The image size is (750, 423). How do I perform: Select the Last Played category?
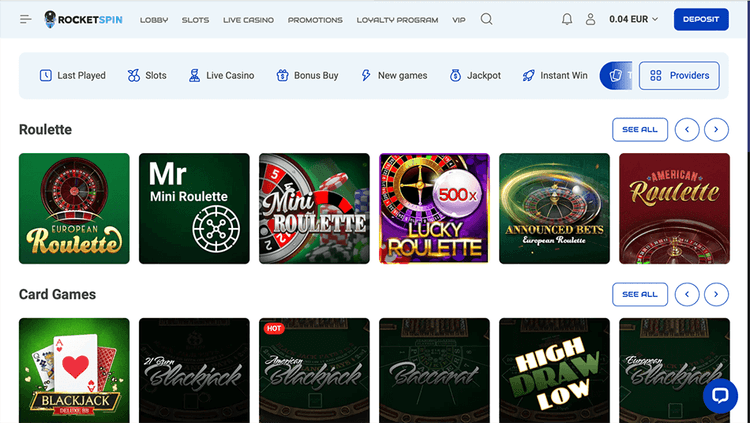coord(72,76)
